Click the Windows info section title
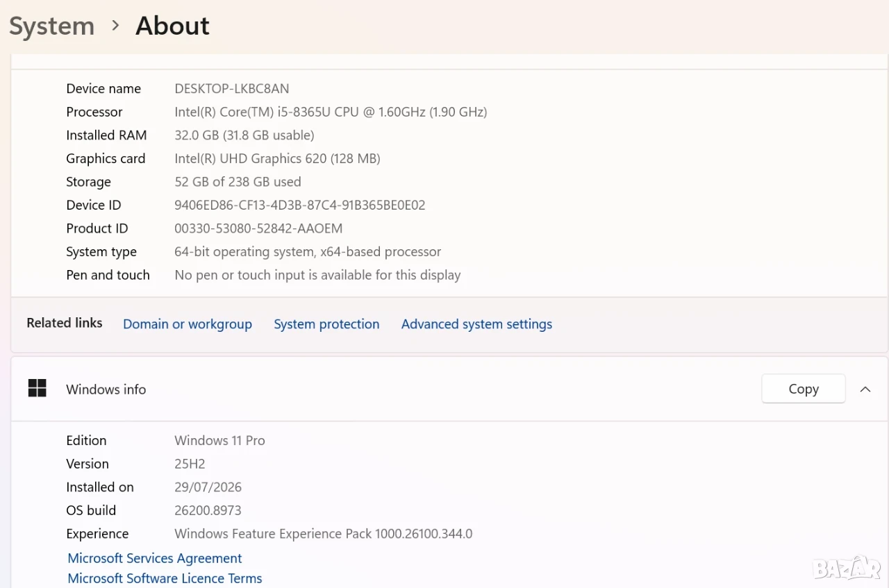 [x=106, y=389]
